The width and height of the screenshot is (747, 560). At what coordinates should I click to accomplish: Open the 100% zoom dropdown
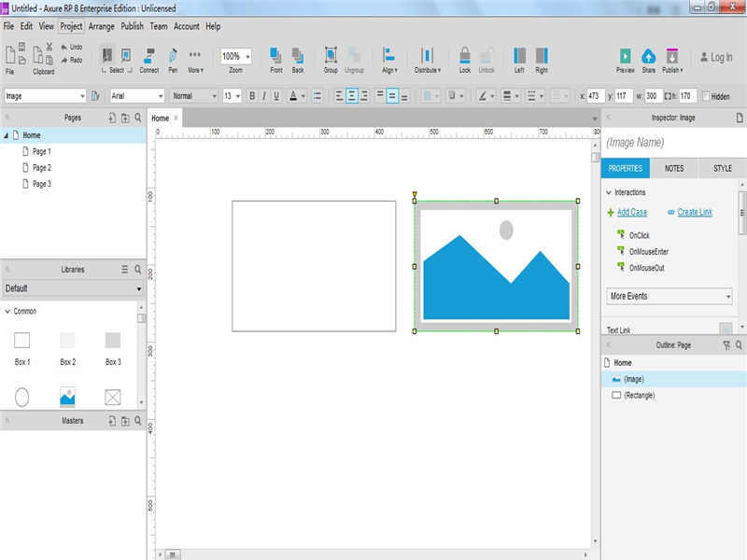pyautogui.click(x=236, y=56)
